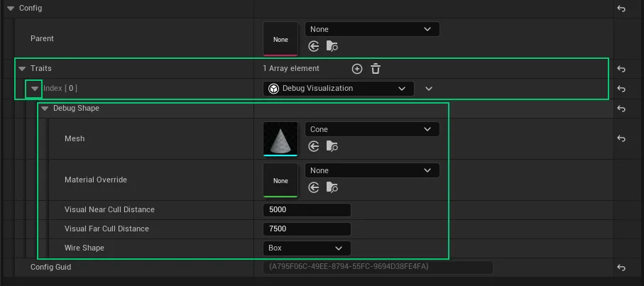Use selected asset for Parent
This screenshot has height=286, width=644.
point(314,46)
